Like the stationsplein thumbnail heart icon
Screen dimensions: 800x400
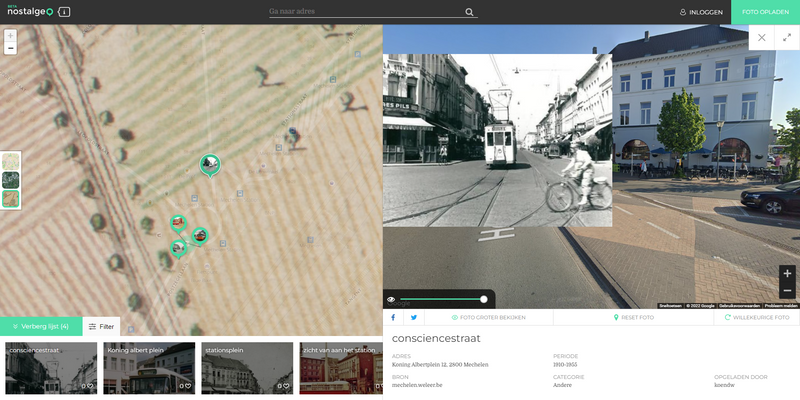coord(286,386)
